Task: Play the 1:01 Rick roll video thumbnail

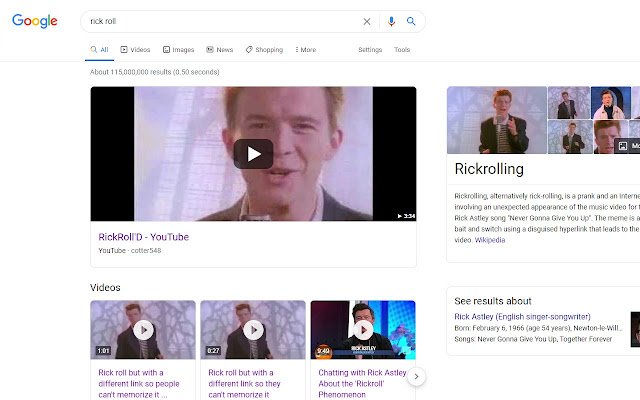Action: [x=143, y=330]
